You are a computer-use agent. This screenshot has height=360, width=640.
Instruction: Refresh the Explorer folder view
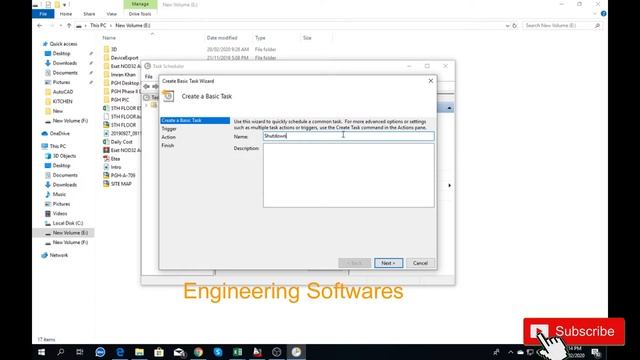click(x=515, y=25)
